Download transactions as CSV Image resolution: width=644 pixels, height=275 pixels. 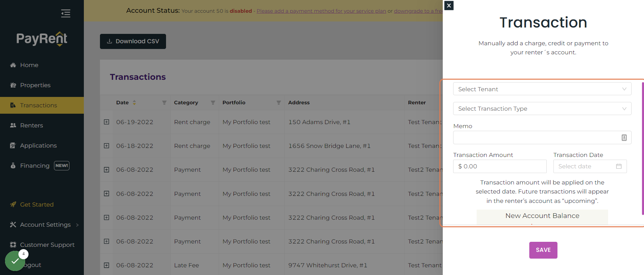[133, 41]
